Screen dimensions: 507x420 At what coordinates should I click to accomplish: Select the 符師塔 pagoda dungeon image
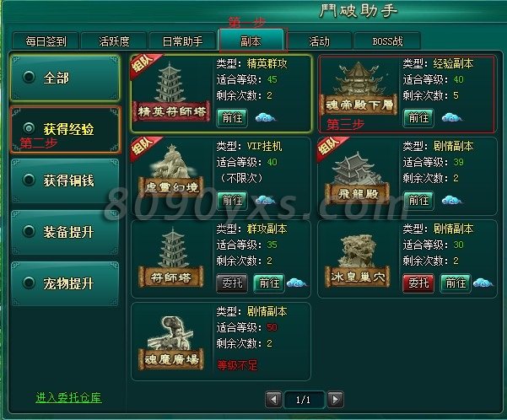pyautogui.click(x=171, y=257)
